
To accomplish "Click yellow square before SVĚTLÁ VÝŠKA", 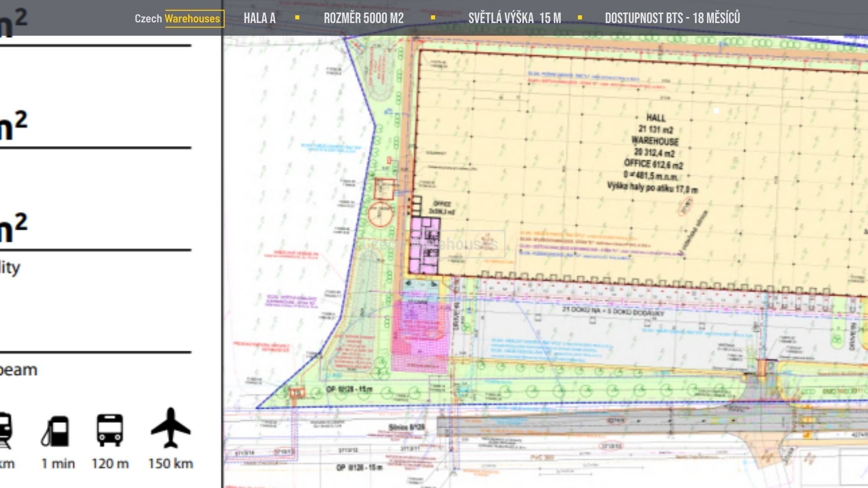I will coord(433,18).
